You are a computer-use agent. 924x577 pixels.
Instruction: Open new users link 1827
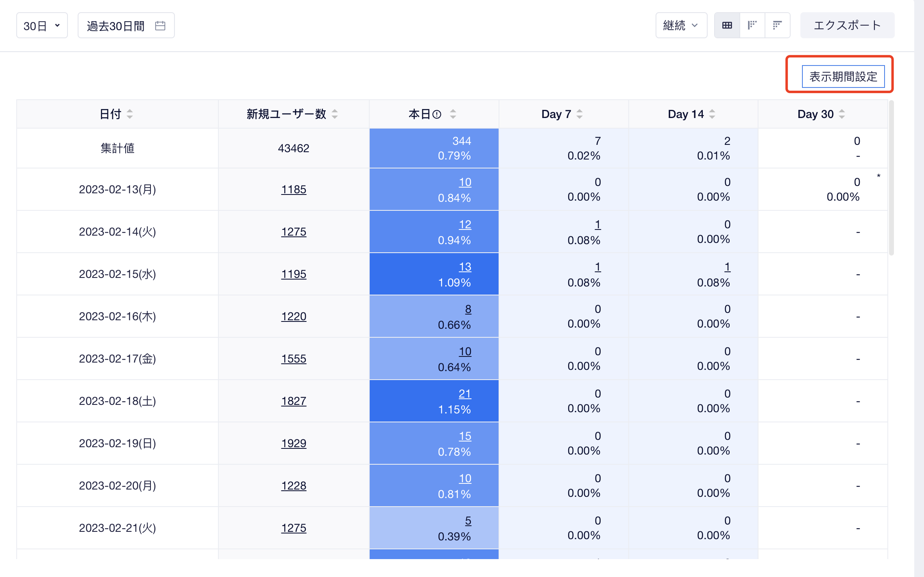(x=294, y=401)
